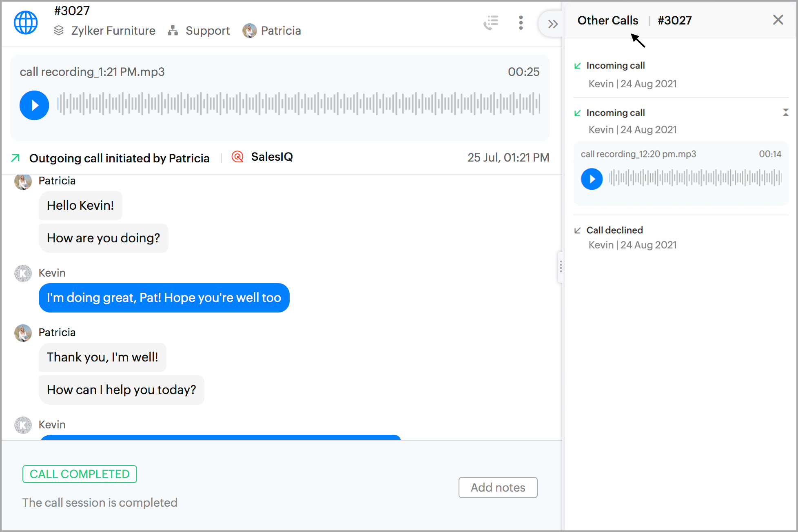The width and height of the screenshot is (798, 532).
Task: Select the #3027 tab in side panel
Action: (674, 20)
